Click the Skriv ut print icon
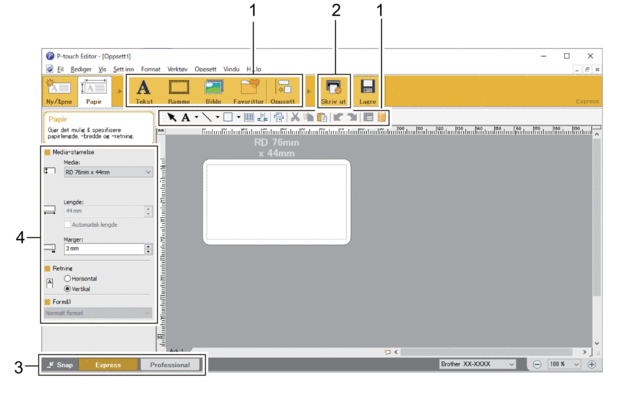The image size is (620, 396). (334, 87)
